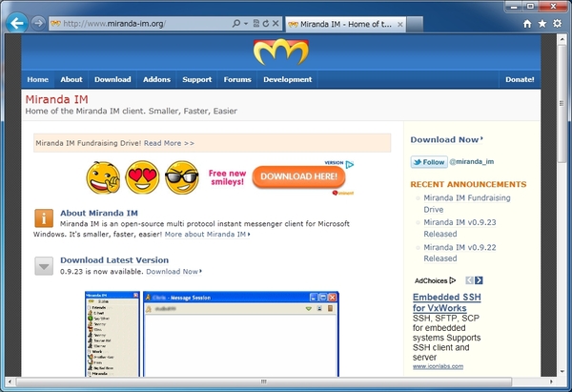Open the Forums menu item
572x392 pixels.
(237, 79)
